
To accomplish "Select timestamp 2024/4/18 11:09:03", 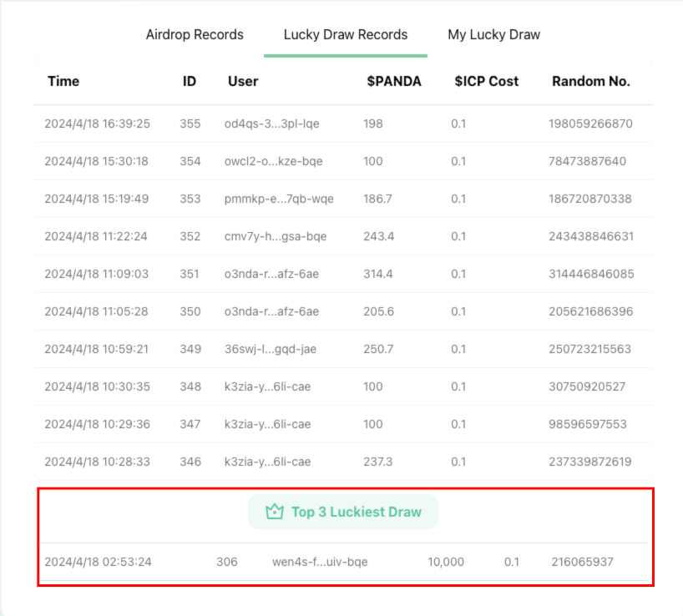I will pos(96,274).
